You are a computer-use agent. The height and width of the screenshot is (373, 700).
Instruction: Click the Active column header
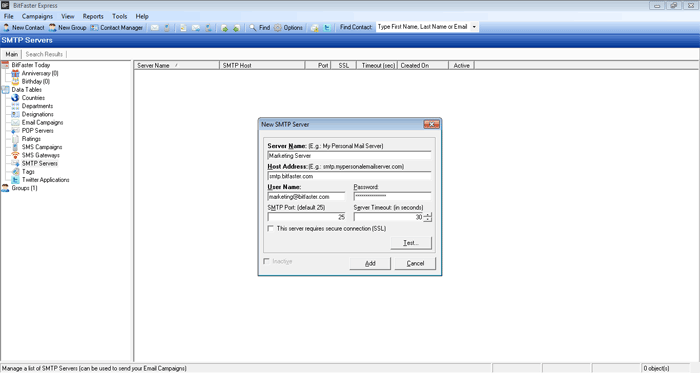[x=462, y=66]
